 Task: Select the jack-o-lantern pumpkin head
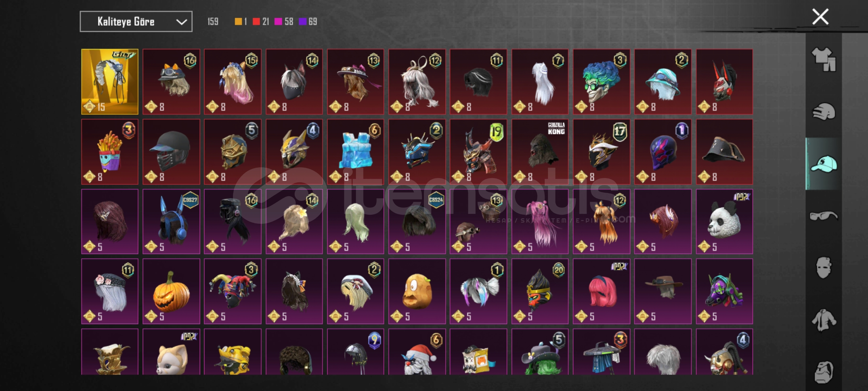[171, 291]
